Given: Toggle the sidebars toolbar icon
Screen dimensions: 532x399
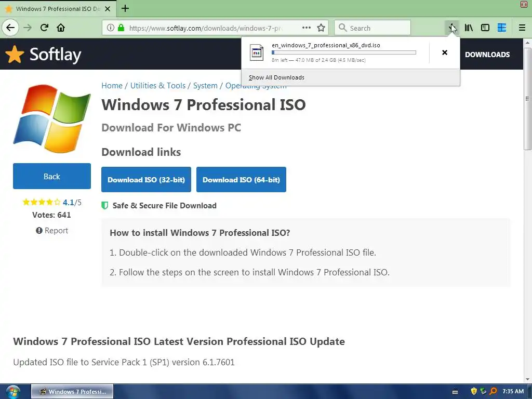Looking at the screenshot, I should click(x=485, y=28).
